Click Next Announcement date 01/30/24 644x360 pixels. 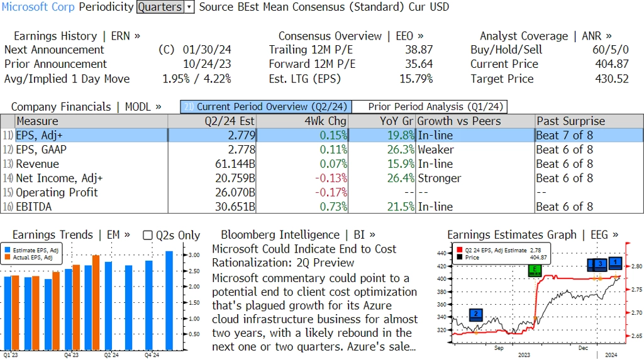pos(207,50)
